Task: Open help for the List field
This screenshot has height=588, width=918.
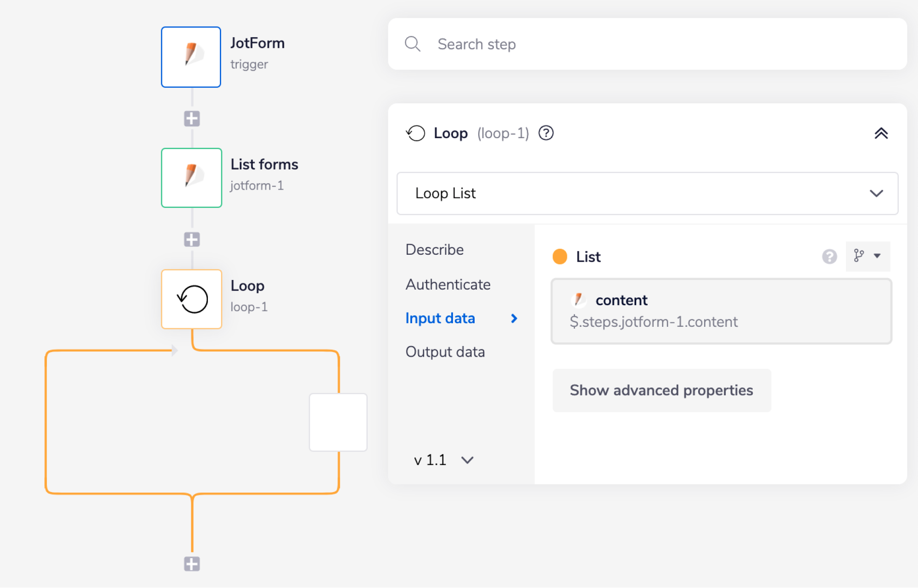Action: [x=829, y=257]
